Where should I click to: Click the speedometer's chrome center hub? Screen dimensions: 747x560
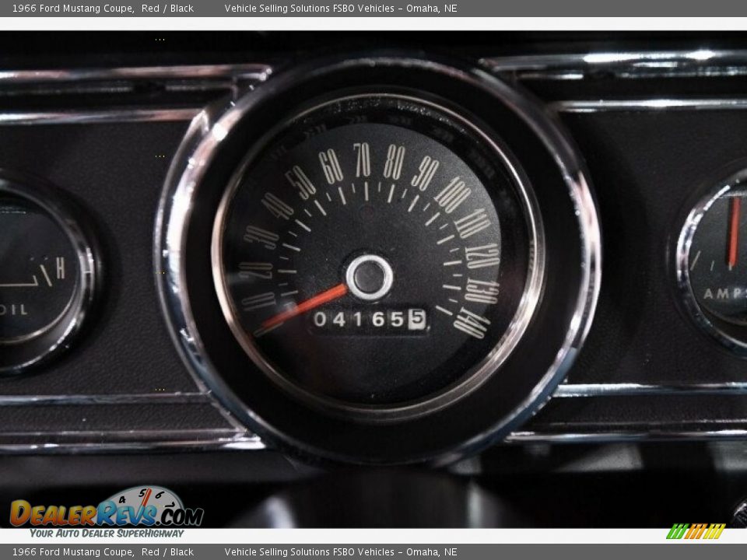pos(369,277)
